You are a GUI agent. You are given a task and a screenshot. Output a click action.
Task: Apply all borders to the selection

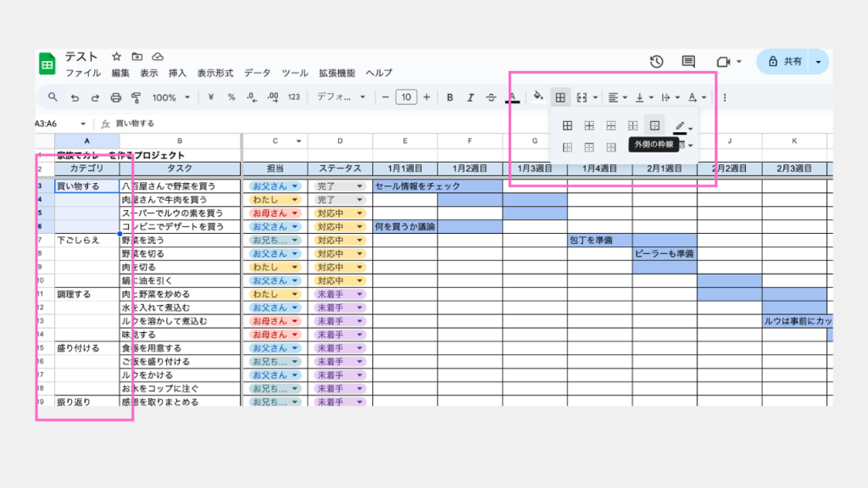click(567, 125)
